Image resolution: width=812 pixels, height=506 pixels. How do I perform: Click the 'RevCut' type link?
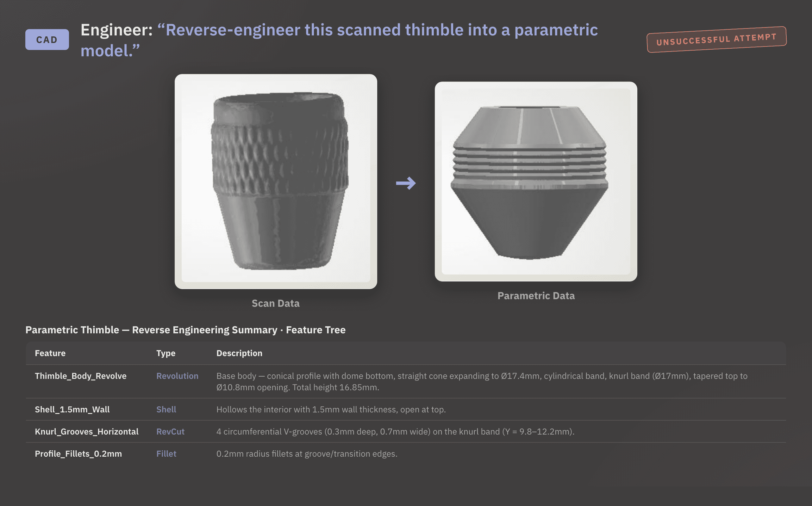pos(171,431)
